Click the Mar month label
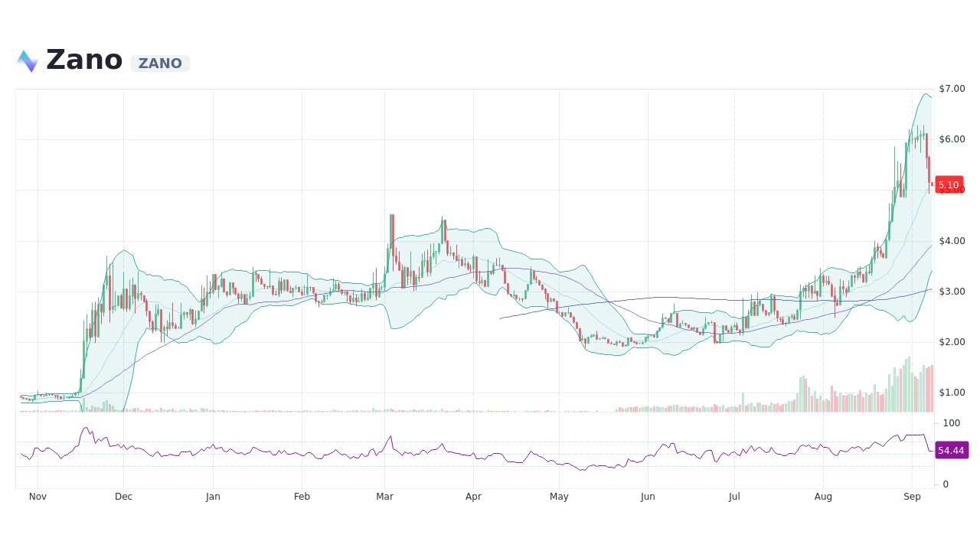Image resolution: width=980 pixels, height=551 pixels. pos(384,497)
